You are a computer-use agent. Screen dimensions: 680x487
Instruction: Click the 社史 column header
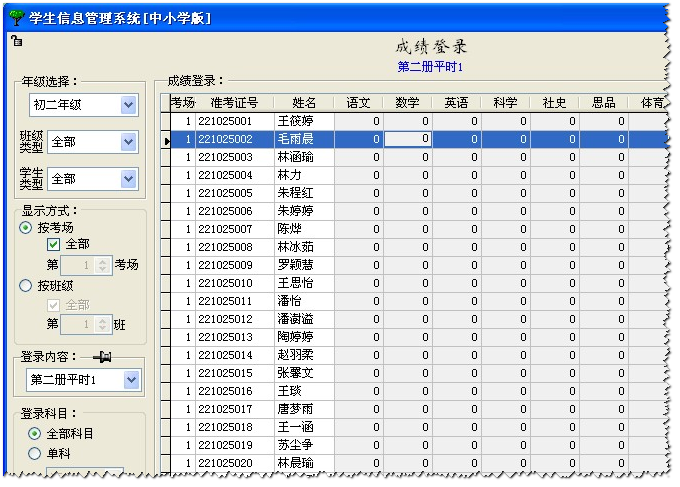pos(554,103)
